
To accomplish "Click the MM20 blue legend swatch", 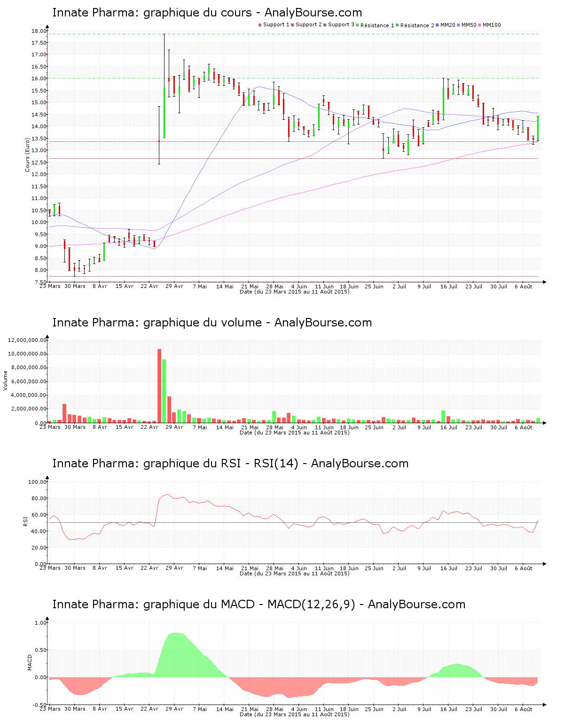I will 438,25.
